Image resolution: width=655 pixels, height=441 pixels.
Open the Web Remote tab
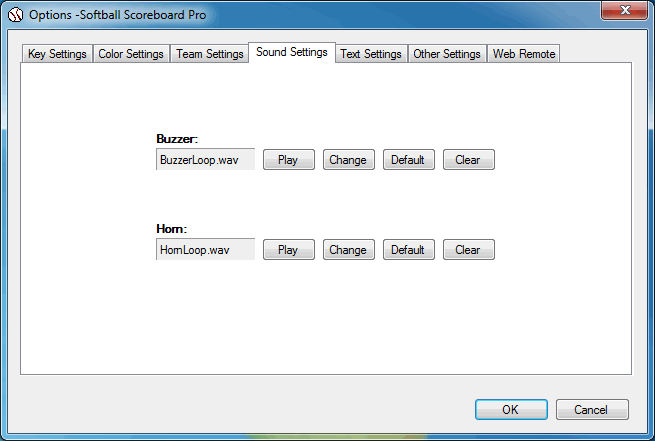pos(524,54)
